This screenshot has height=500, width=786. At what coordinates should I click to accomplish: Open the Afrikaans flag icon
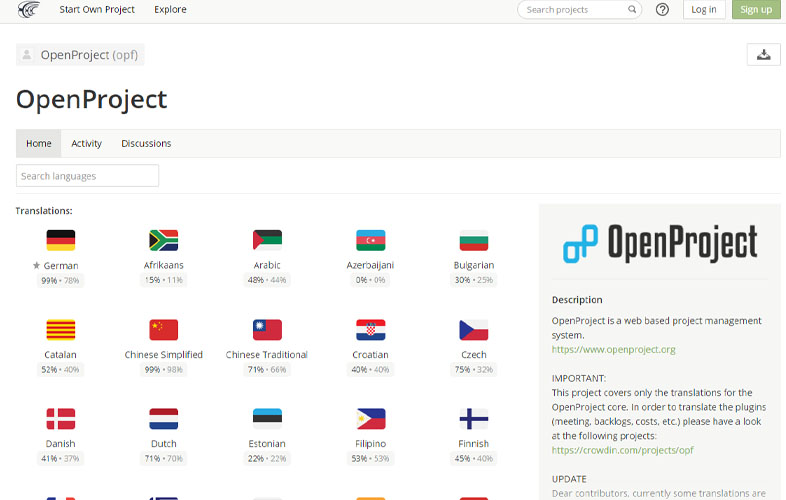point(163,240)
